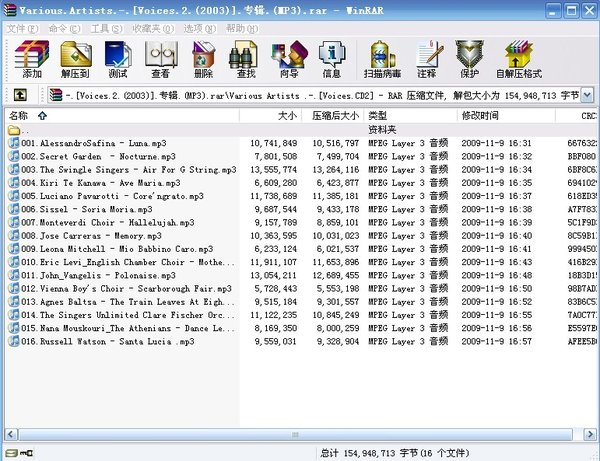Click the scroll left arrow button
Viewport: 600px width, 461px height.
tap(11, 435)
